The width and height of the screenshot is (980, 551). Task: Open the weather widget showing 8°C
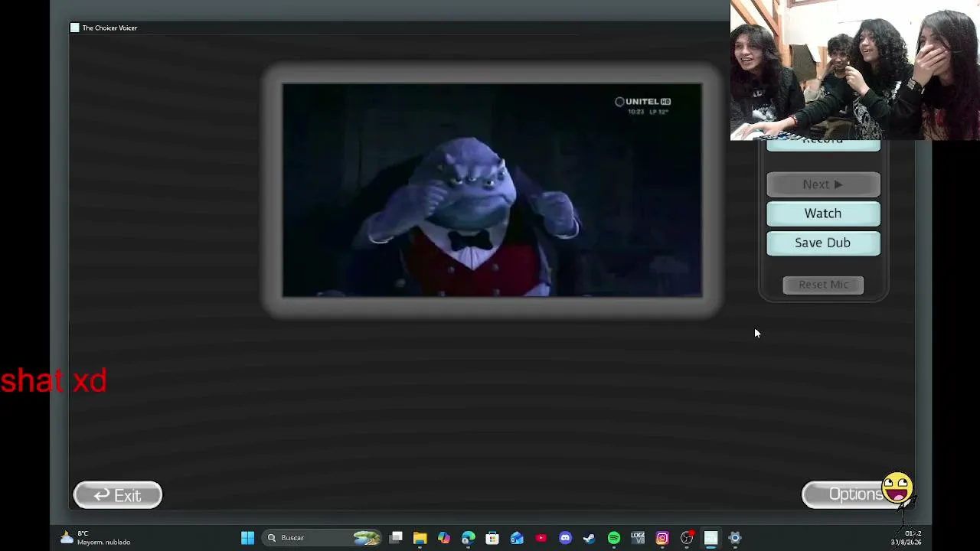point(95,538)
